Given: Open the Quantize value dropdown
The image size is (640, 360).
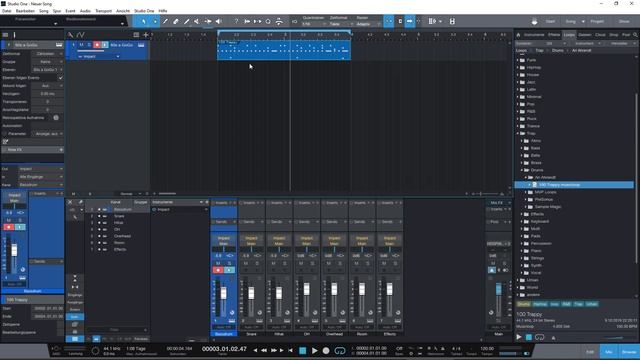Looking at the screenshot, I should [x=314, y=24].
